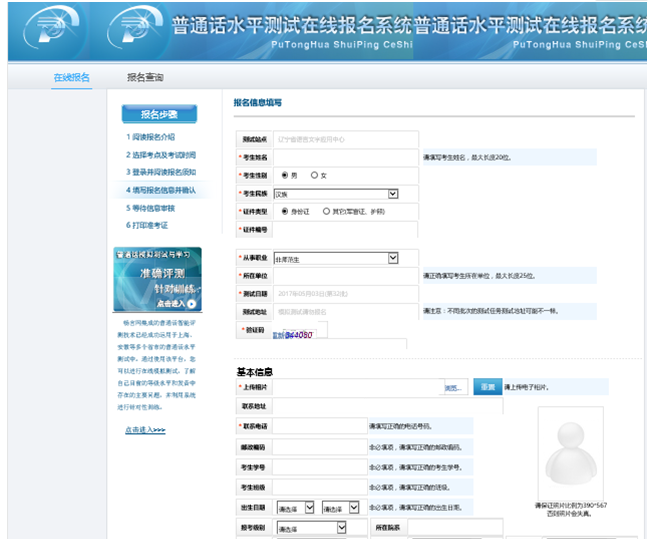This screenshot has width=653, height=539.
Task: Open step 1 阅读报名介绍
Action: 150,137
